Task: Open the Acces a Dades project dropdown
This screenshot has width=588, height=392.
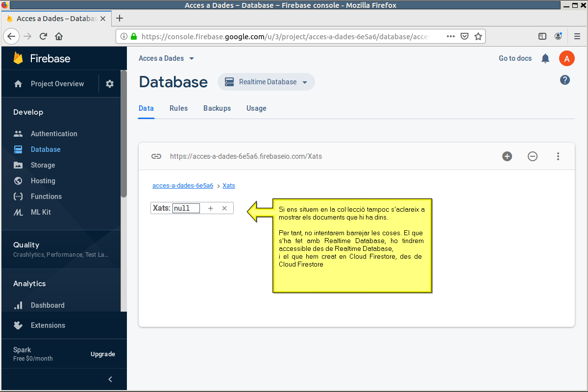Action: 167,58
